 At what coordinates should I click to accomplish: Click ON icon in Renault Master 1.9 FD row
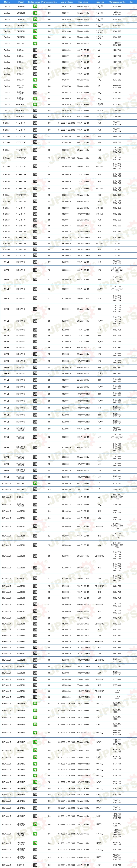coord(35,511)
